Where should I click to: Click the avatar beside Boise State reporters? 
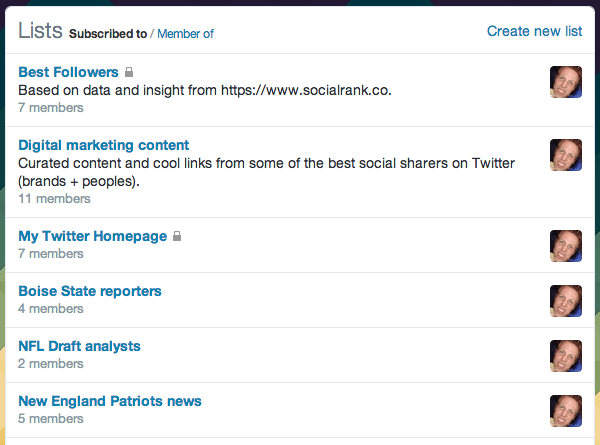point(566,301)
